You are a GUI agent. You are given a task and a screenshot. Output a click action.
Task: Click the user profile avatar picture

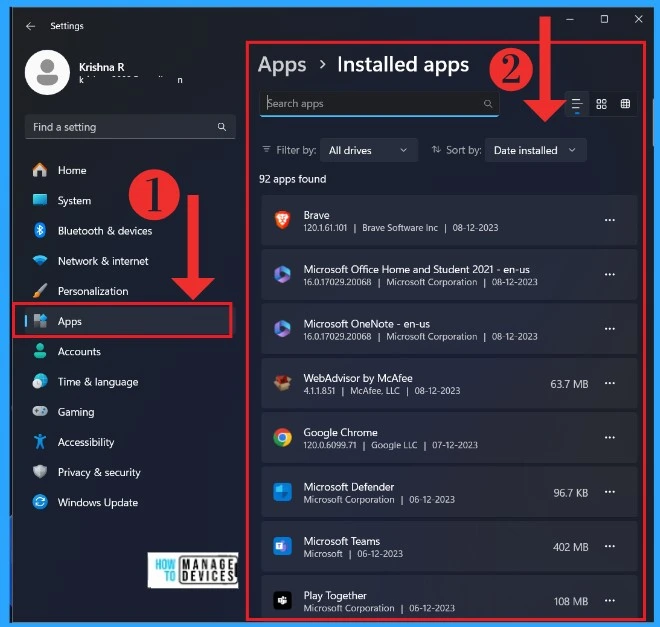pyautogui.click(x=48, y=72)
